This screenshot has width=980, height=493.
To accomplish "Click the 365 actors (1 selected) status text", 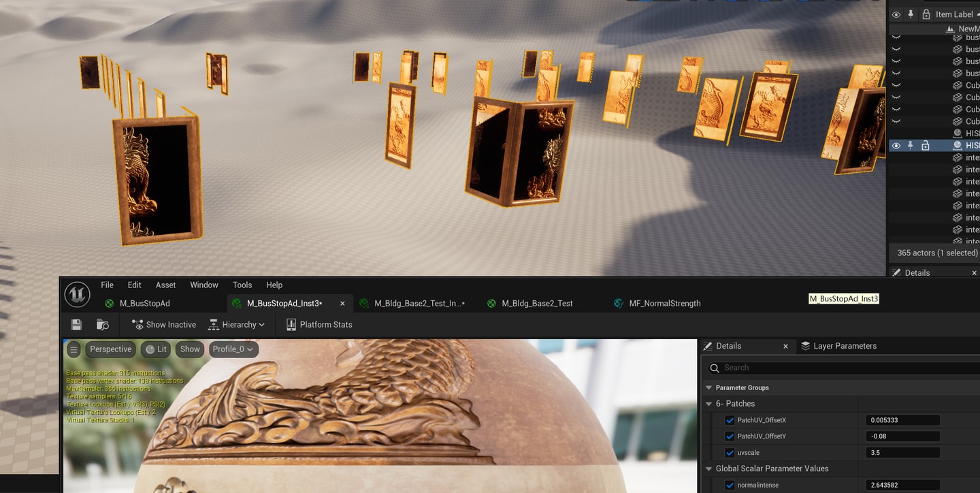I will (937, 253).
